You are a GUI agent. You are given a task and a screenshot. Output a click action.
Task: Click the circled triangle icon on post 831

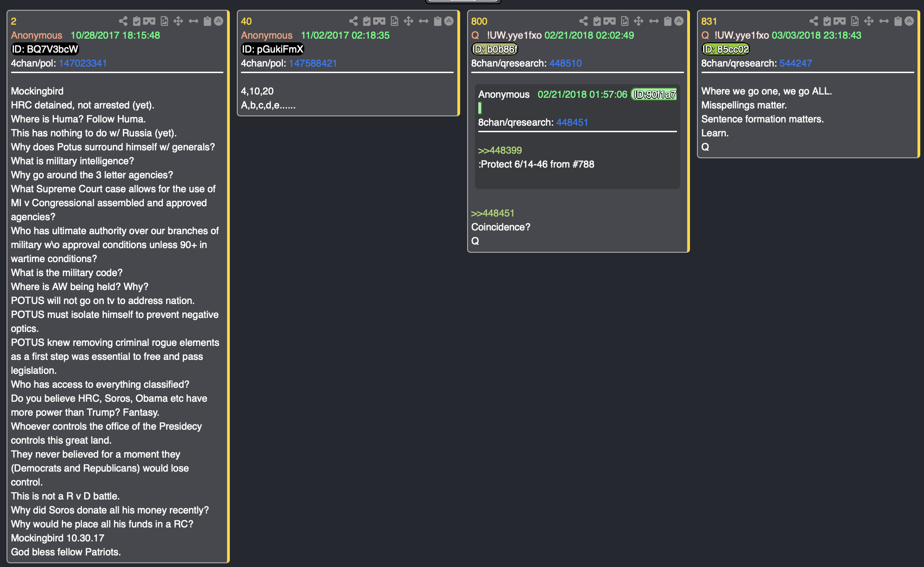(909, 21)
